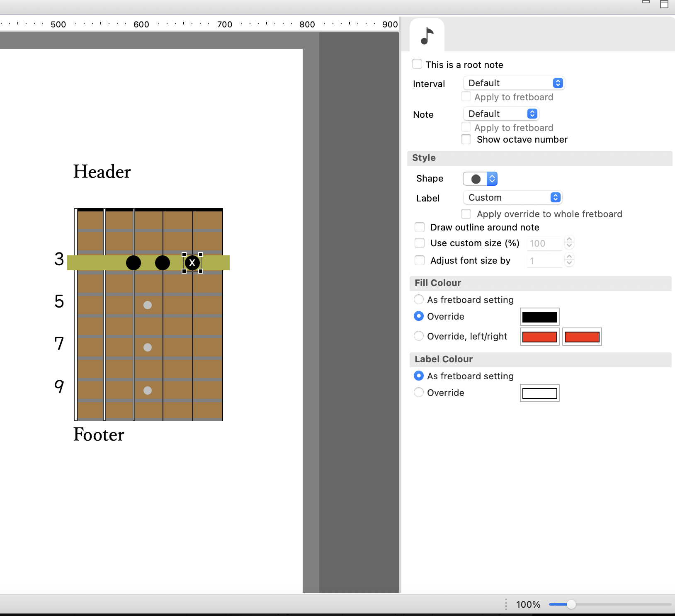Click the fret 5 inlay marker dot
This screenshot has width=675, height=616.
click(148, 305)
